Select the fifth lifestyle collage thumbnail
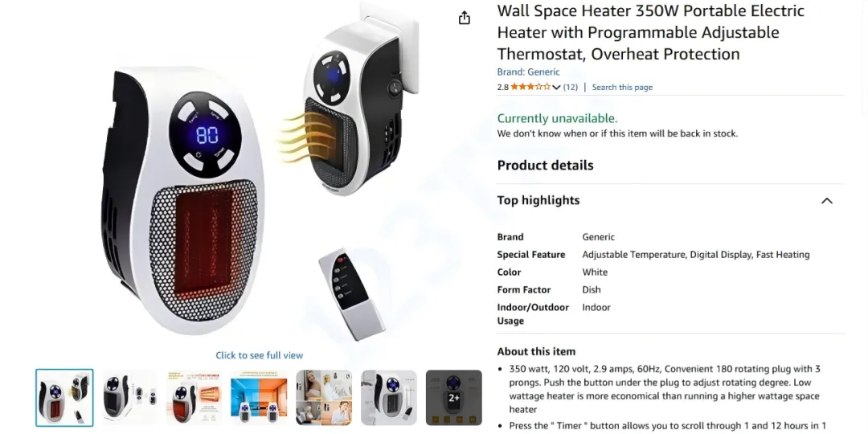Image resolution: width=868 pixels, height=434 pixels. click(x=324, y=398)
